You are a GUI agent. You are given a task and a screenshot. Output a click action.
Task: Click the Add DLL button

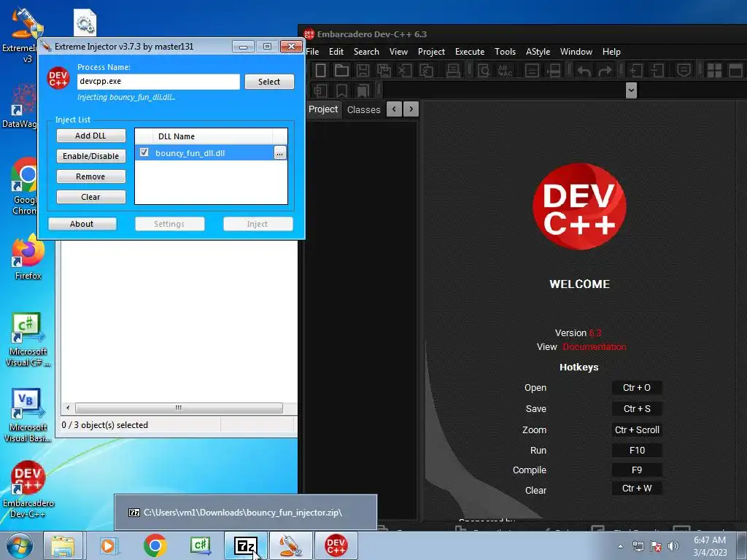point(91,136)
